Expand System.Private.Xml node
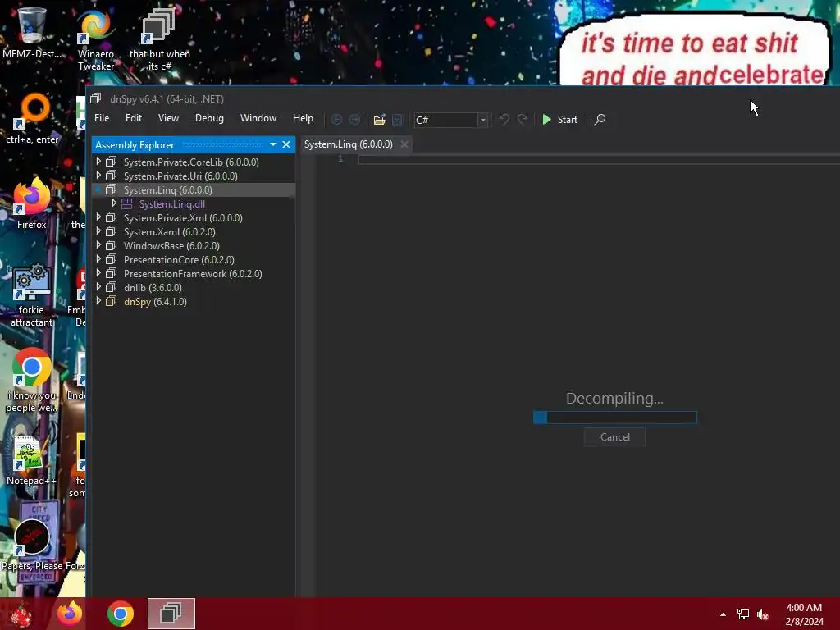 click(x=98, y=217)
